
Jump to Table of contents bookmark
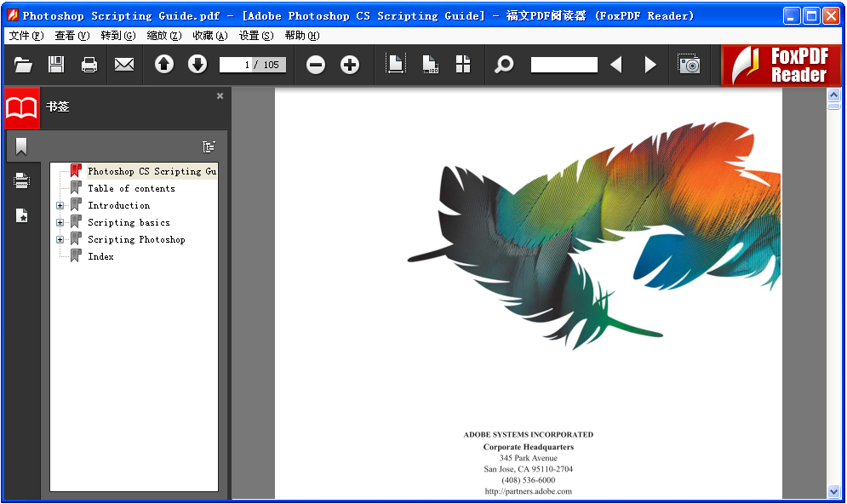[131, 188]
